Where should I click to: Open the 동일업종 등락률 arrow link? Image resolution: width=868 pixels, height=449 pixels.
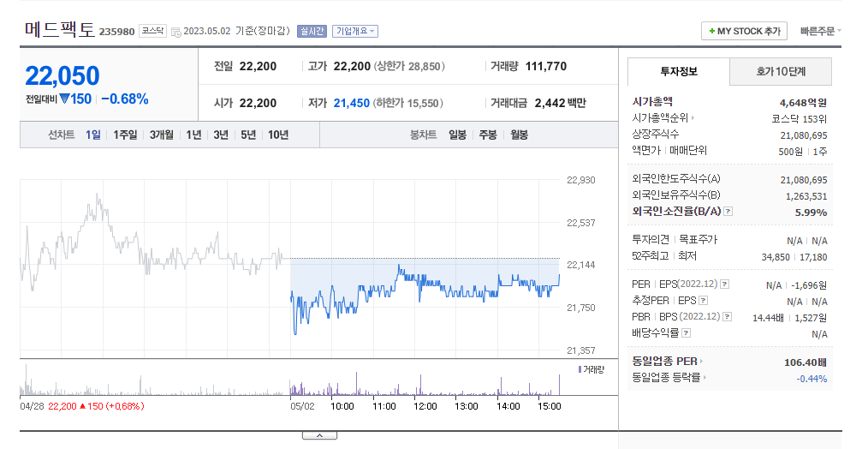click(x=705, y=378)
